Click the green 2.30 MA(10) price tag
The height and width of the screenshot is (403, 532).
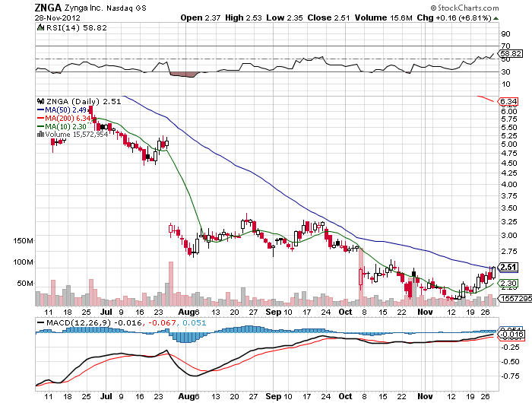508,283
